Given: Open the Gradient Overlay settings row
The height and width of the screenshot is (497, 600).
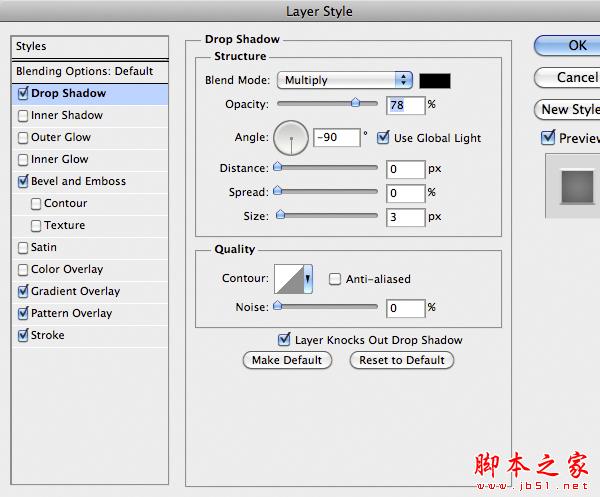Looking at the screenshot, I should [x=90, y=292].
